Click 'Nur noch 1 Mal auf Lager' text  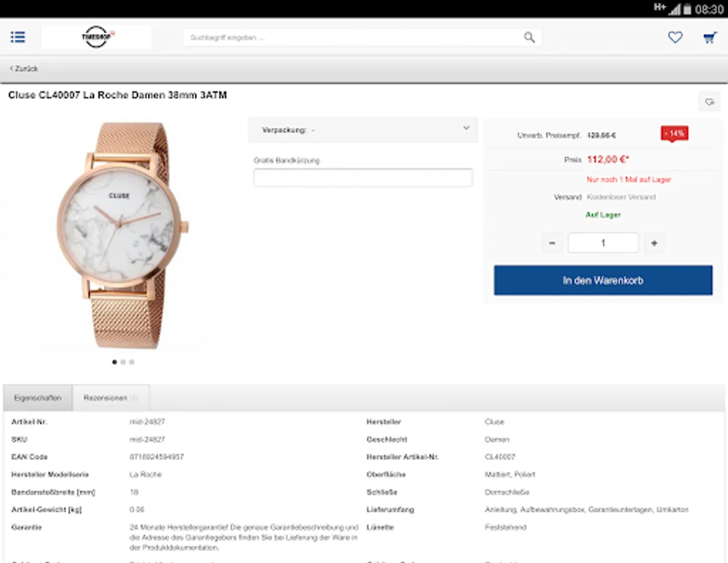pos(629,180)
